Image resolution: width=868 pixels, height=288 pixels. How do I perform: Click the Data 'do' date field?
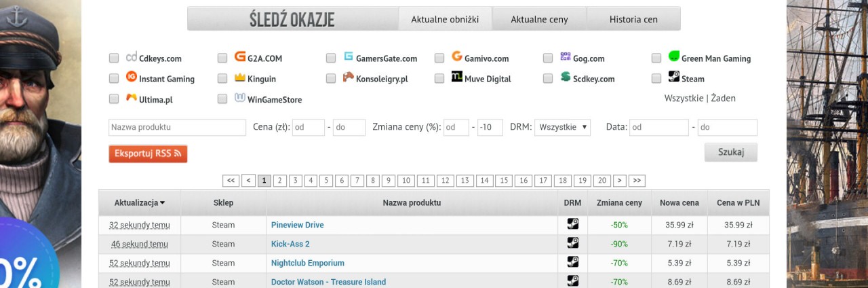point(728,127)
